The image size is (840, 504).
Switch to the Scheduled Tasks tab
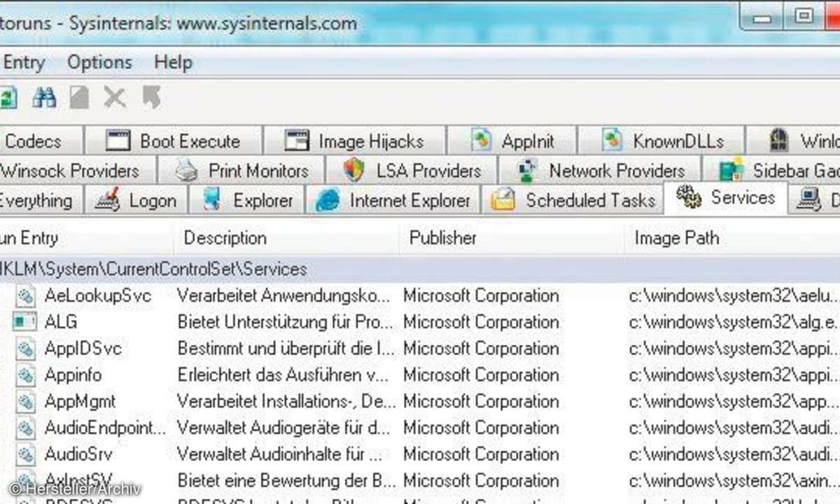(573, 201)
